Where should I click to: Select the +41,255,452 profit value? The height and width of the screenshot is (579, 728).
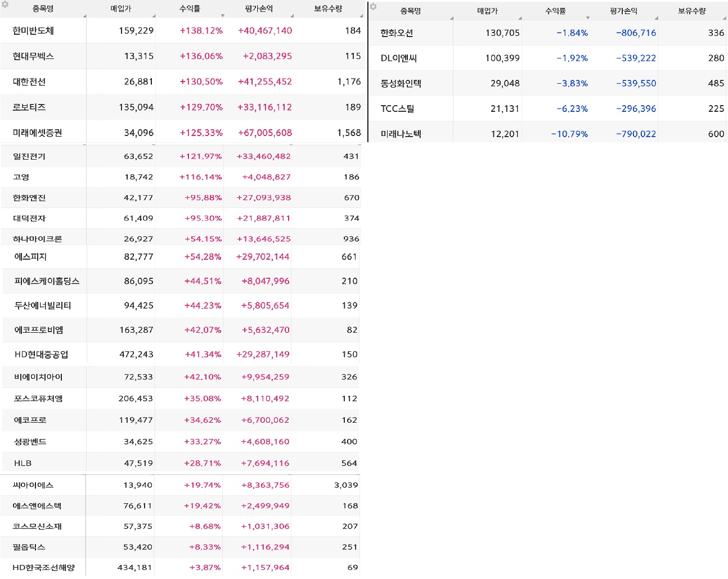pyautogui.click(x=265, y=82)
